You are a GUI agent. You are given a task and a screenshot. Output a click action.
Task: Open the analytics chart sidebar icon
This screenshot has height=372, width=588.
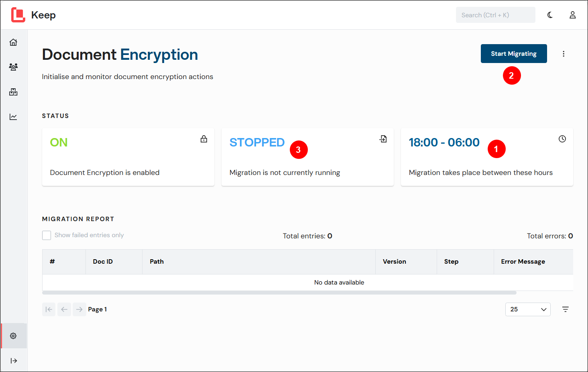13,117
